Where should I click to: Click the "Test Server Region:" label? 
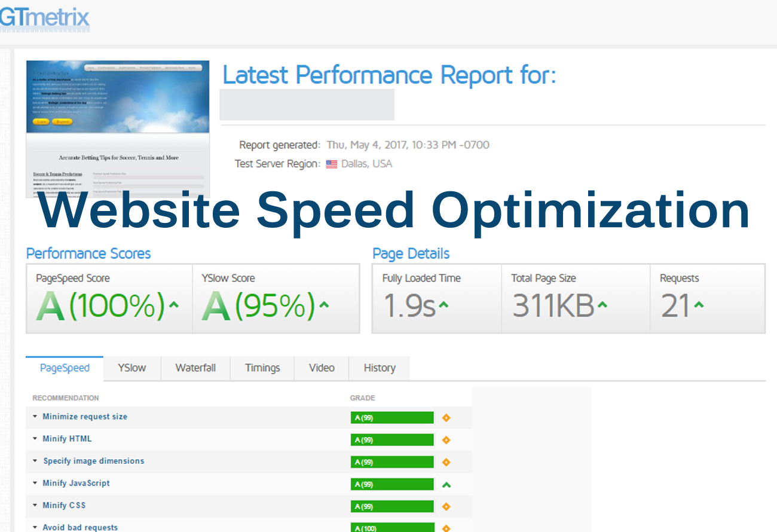pos(278,164)
